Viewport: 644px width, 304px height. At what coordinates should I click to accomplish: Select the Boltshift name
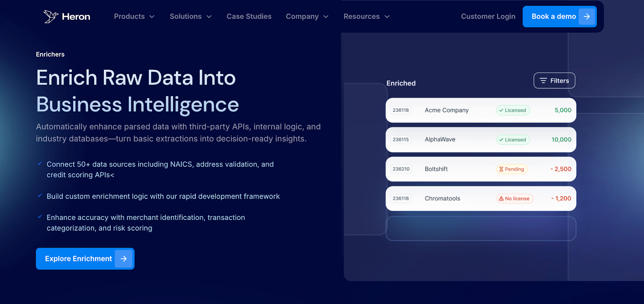pos(436,169)
